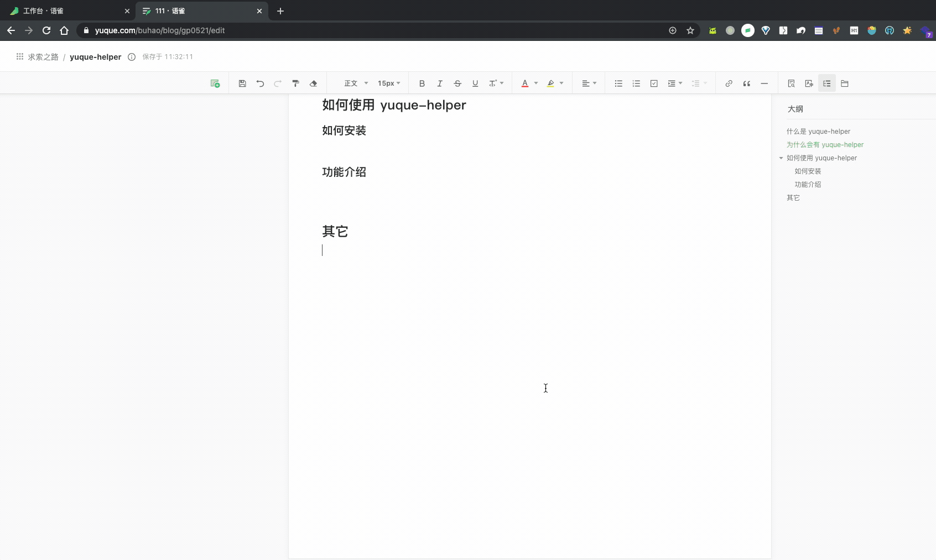Image resolution: width=936 pixels, height=560 pixels.
Task: Open the paragraph style dropdown showing 正文
Action: (356, 83)
